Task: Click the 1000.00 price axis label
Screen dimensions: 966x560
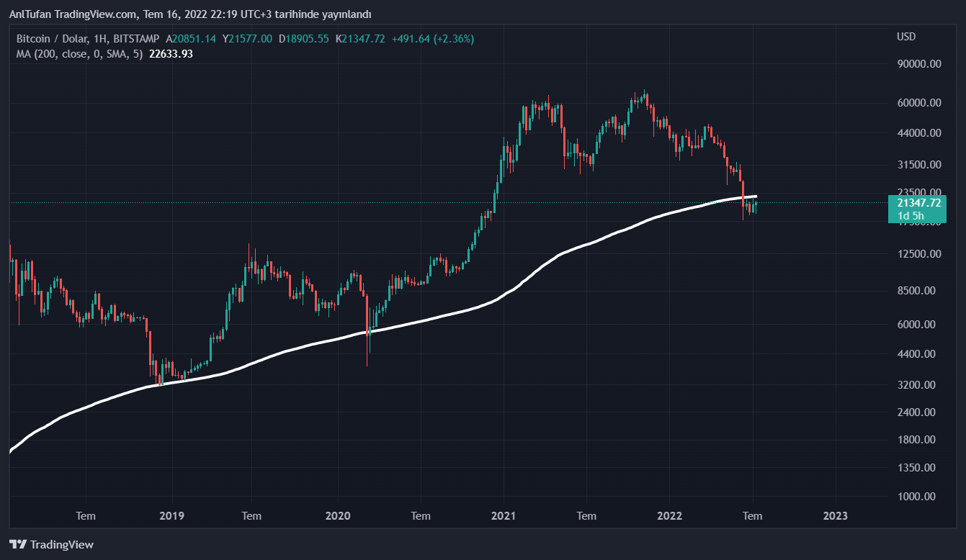Action: 918,497
